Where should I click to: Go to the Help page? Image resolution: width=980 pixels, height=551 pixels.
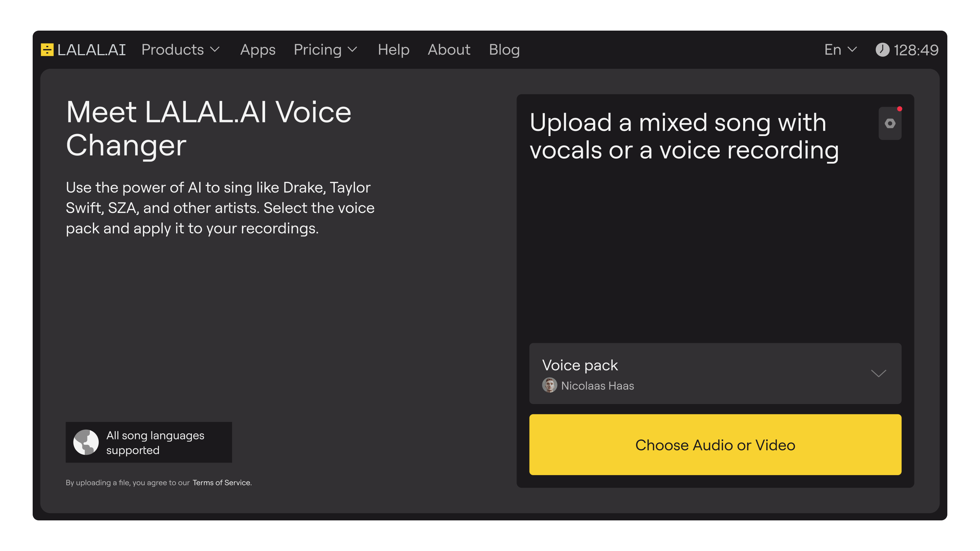393,50
